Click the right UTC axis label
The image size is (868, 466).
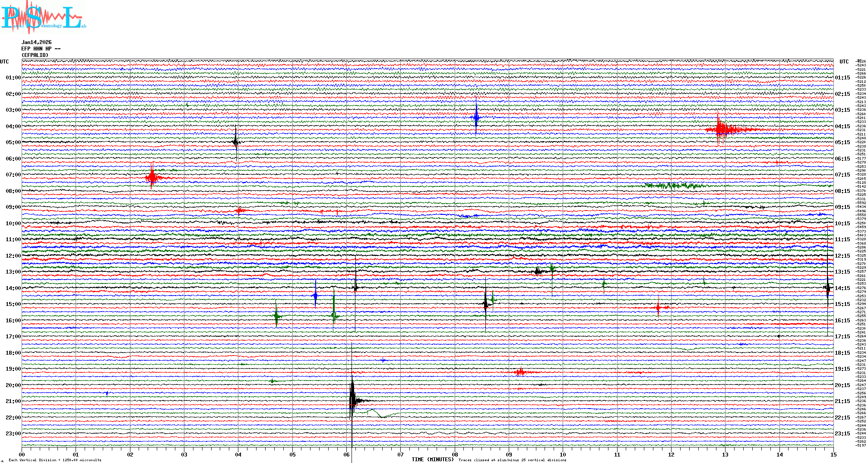[844, 62]
